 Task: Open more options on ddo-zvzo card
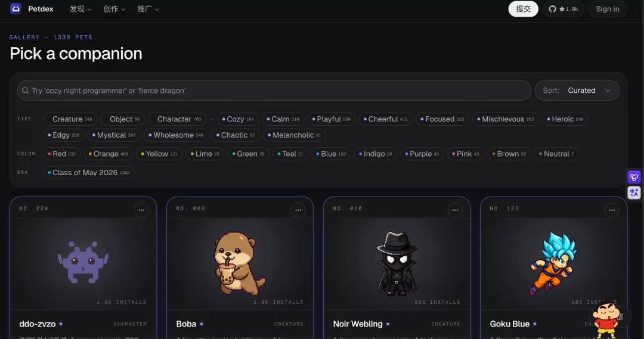[x=141, y=210]
